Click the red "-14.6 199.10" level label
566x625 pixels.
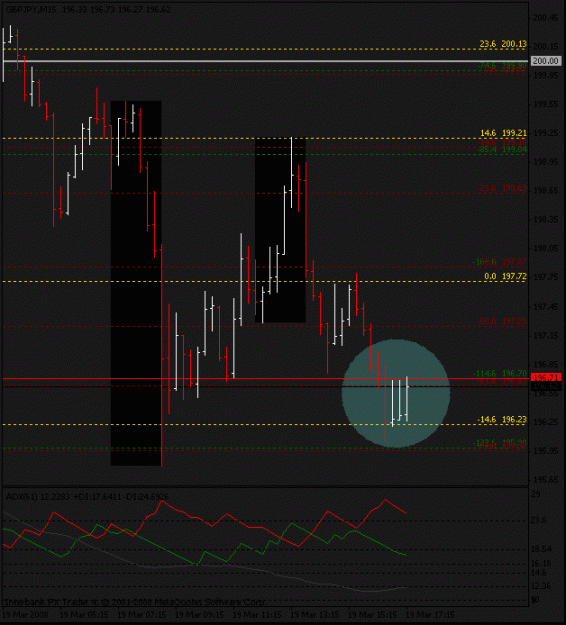coord(503,142)
